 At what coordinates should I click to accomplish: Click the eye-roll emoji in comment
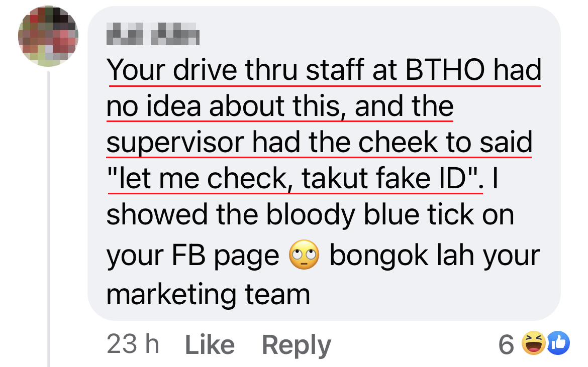point(304,255)
